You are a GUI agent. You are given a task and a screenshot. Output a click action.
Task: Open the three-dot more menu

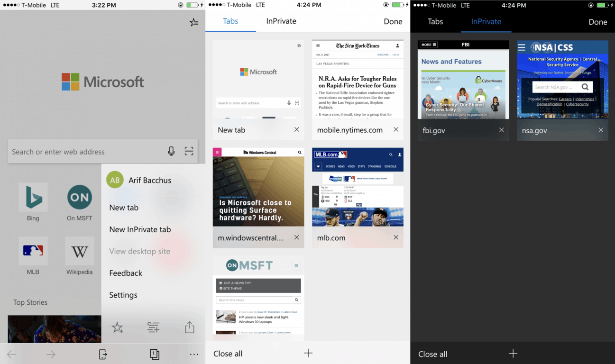tap(194, 354)
